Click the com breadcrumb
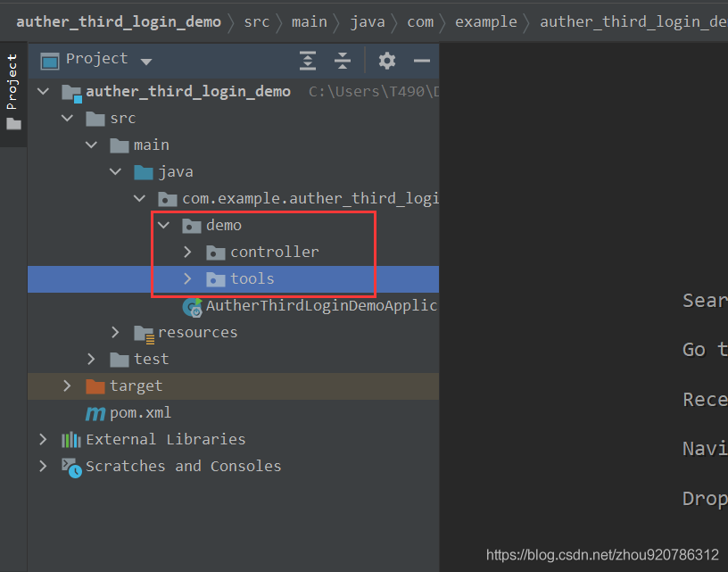728x572 pixels. pos(420,21)
